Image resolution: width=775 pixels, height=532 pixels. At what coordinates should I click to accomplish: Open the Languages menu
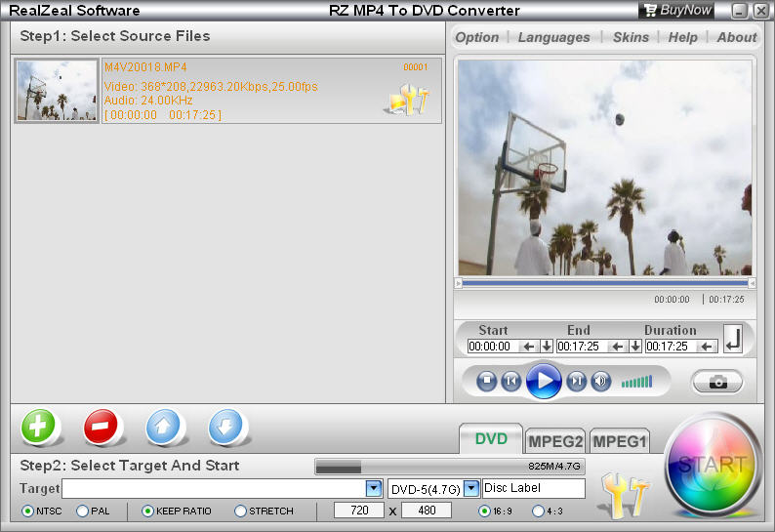553,37
